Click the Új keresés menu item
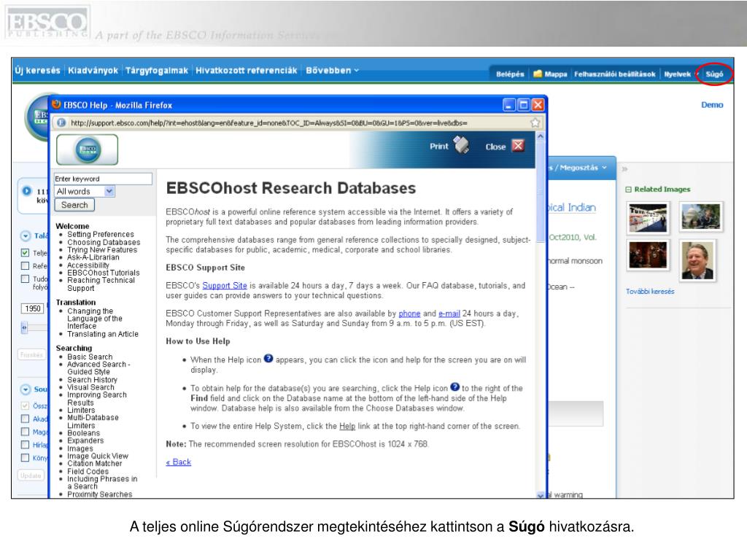Screen dimensions: 747x560 [38, 71]
